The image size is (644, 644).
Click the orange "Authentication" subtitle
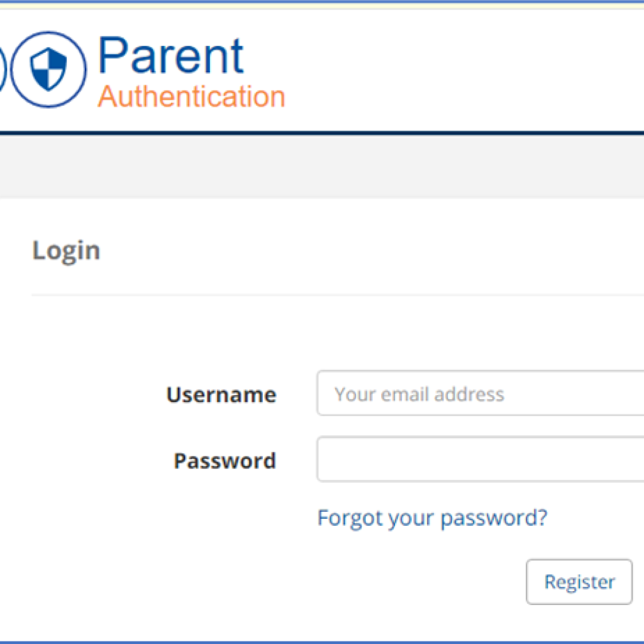(x=192, y=97)
